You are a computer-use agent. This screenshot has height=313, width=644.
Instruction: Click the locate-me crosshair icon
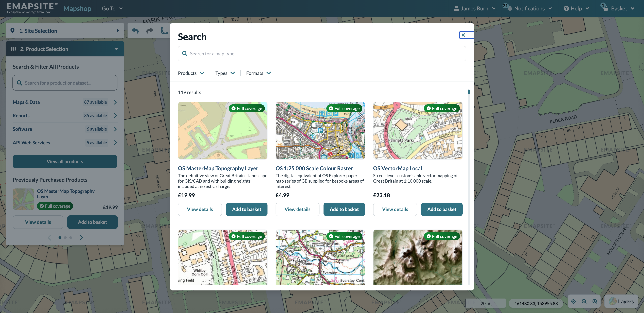click(573, 302)
